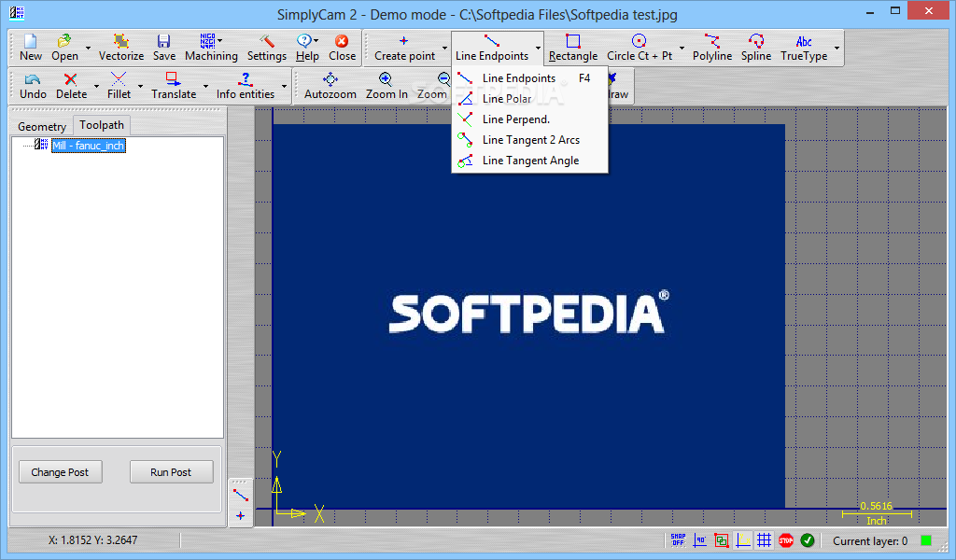The image size is (956, 560).
Task: Collapse the Line Endpoints dropdown arrow
Action: coord(538,49)
